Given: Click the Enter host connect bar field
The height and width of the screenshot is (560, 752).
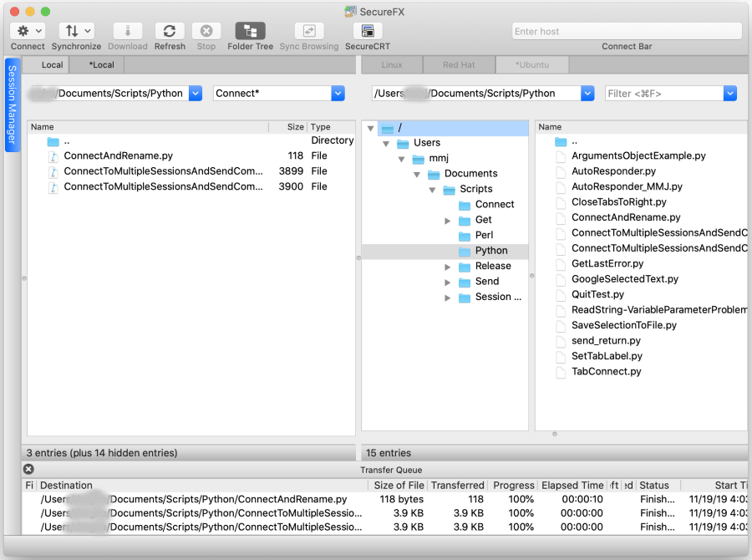Looking at the screenshot, I should [x=627, y=31].
